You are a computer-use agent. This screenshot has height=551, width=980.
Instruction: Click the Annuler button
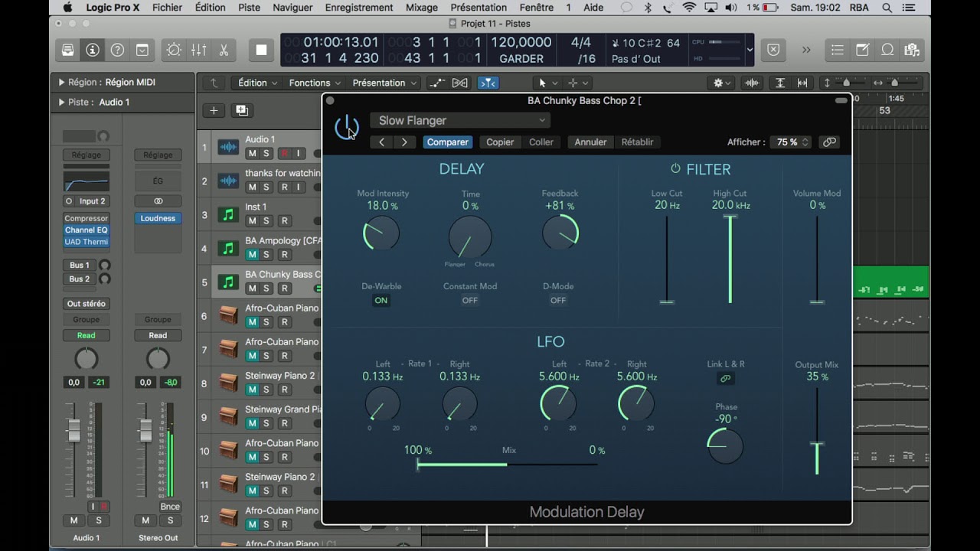590,142
